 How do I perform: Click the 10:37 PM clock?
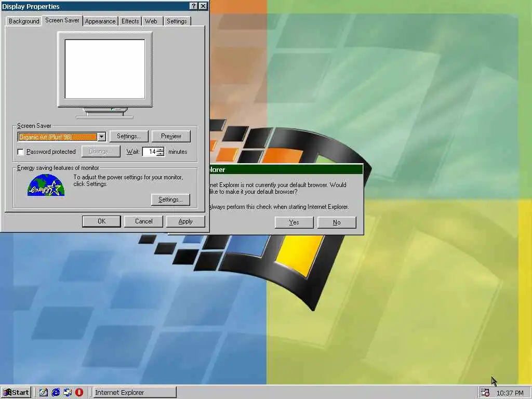pyautogui.click(x=510, y=393)
